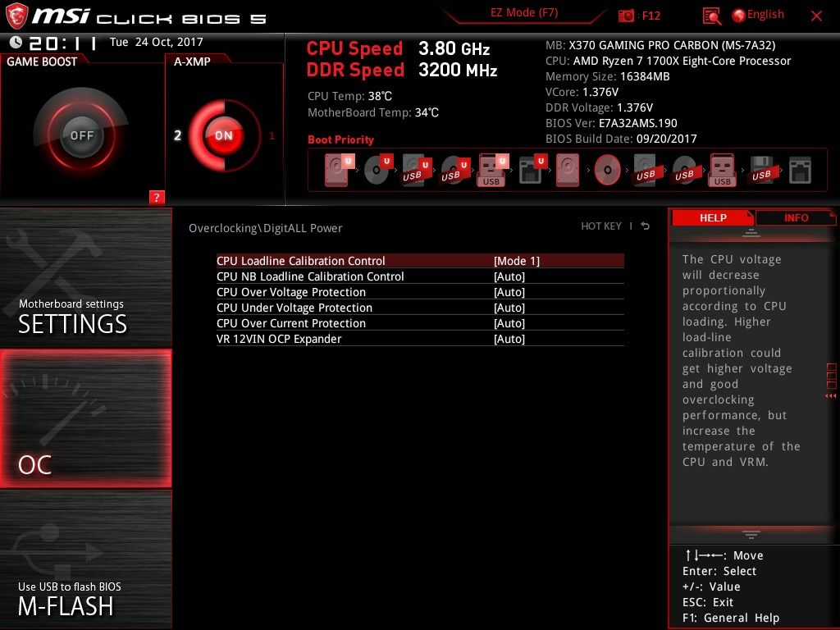Close the BIOS with the red X
The width and height of the screenshot is (840, 630).
coord(816,16)
